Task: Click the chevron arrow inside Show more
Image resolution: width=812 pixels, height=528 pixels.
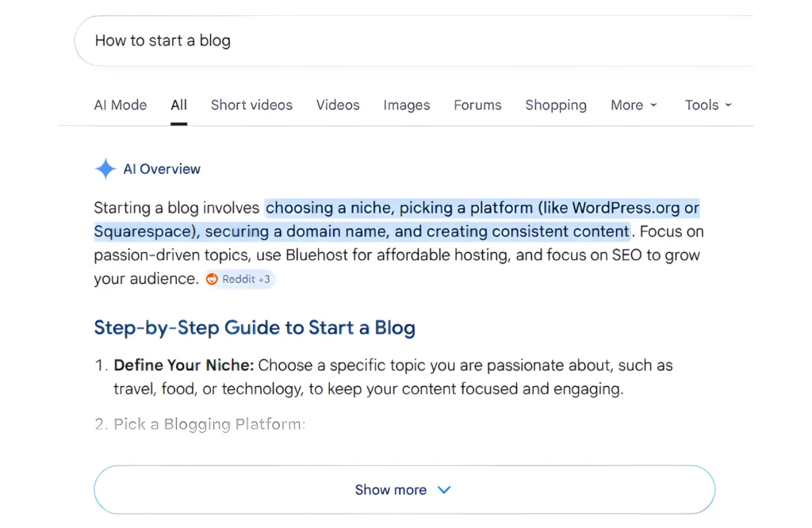Action: coord(444,490)
